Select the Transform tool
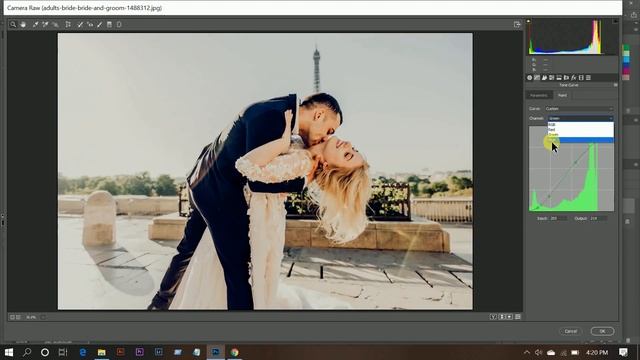This screenshot has height=360, width=640. [x=68, y=24]
